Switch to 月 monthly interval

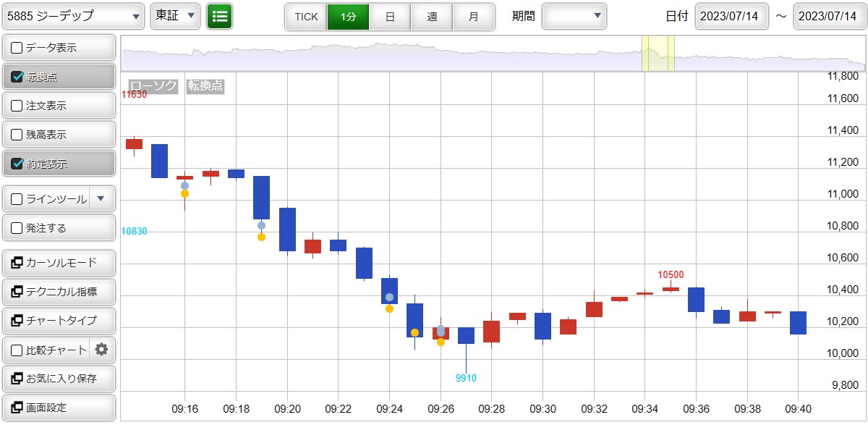pos(474,17)
